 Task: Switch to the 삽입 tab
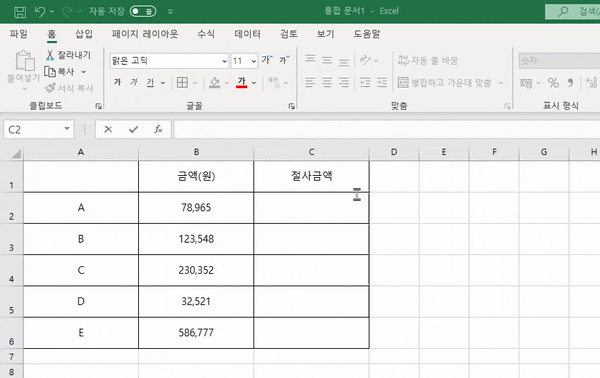[83, 34]
